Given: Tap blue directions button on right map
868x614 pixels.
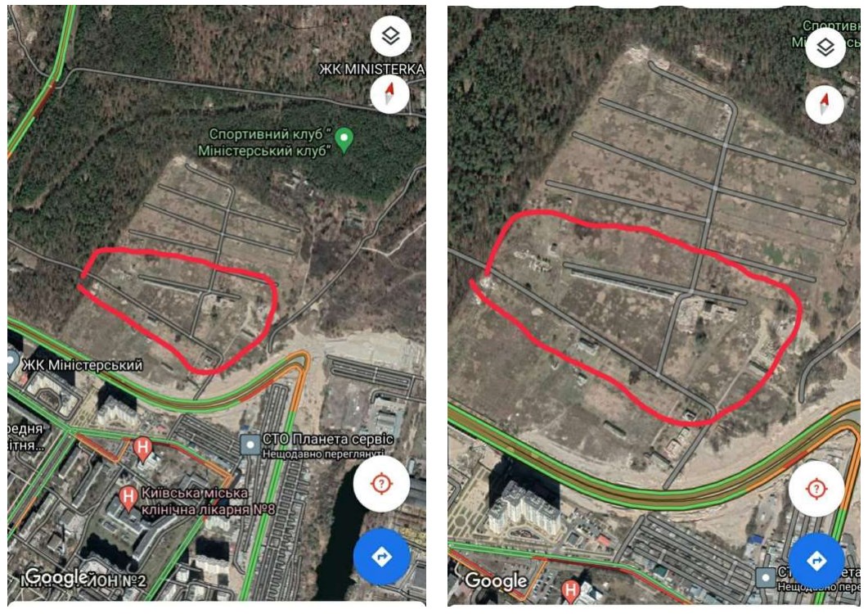Looking at the screenshot, I should (x=817, y=561).
